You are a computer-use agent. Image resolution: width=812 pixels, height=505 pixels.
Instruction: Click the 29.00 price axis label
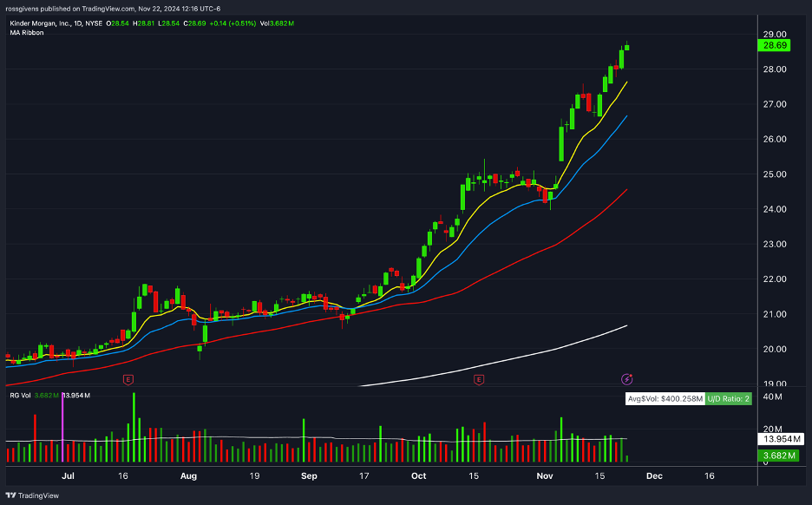(775, 34)
